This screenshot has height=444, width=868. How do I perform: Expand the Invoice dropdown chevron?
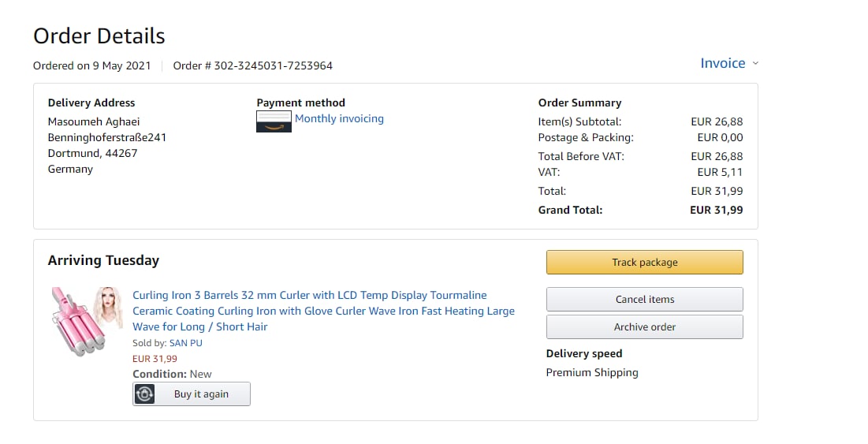click(x=755, y=63)
